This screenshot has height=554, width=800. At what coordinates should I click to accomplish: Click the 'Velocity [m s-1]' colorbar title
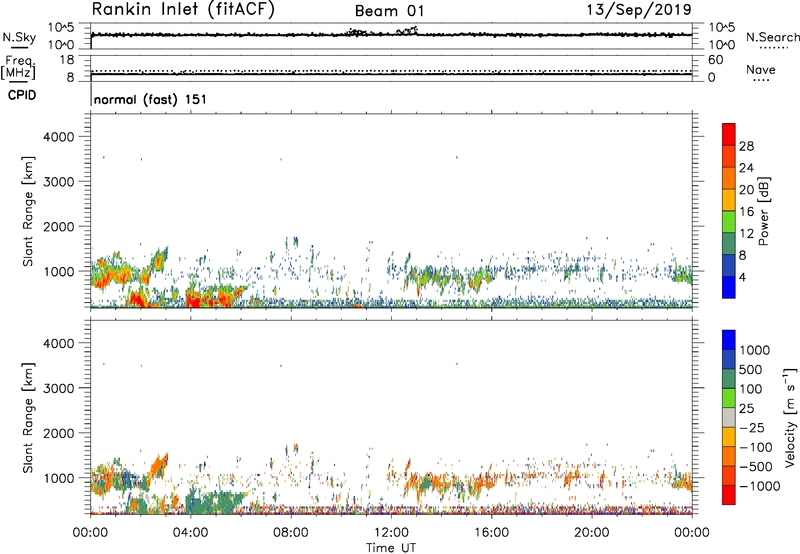pyautogui.click(x=790, y=417)
